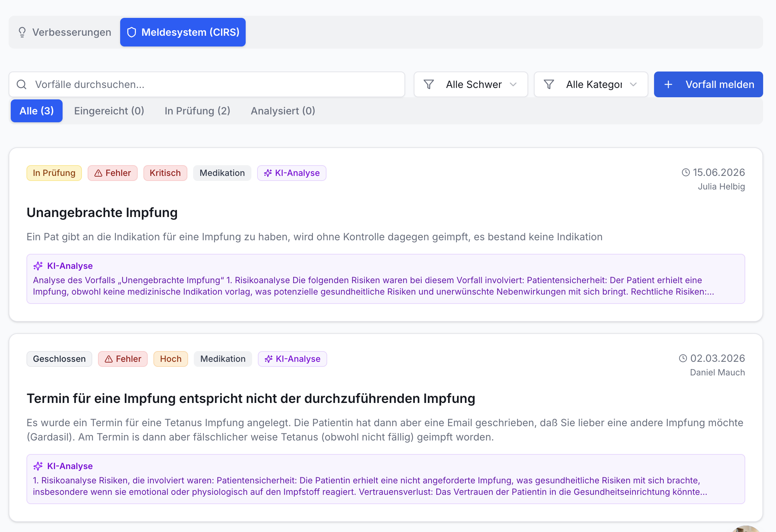This screenshot has height=532, width=776.
Task: Click the description starting with Es wurde ein Termin
Action: (385, 430)
